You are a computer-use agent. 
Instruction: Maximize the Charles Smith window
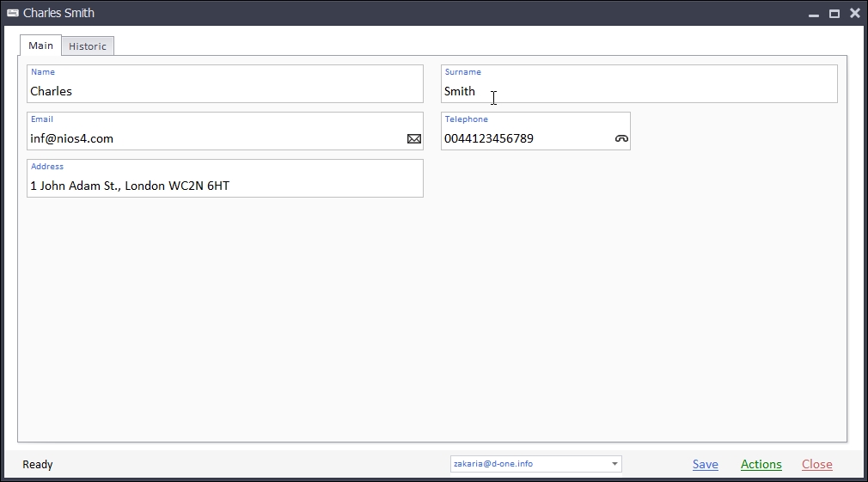834,14
